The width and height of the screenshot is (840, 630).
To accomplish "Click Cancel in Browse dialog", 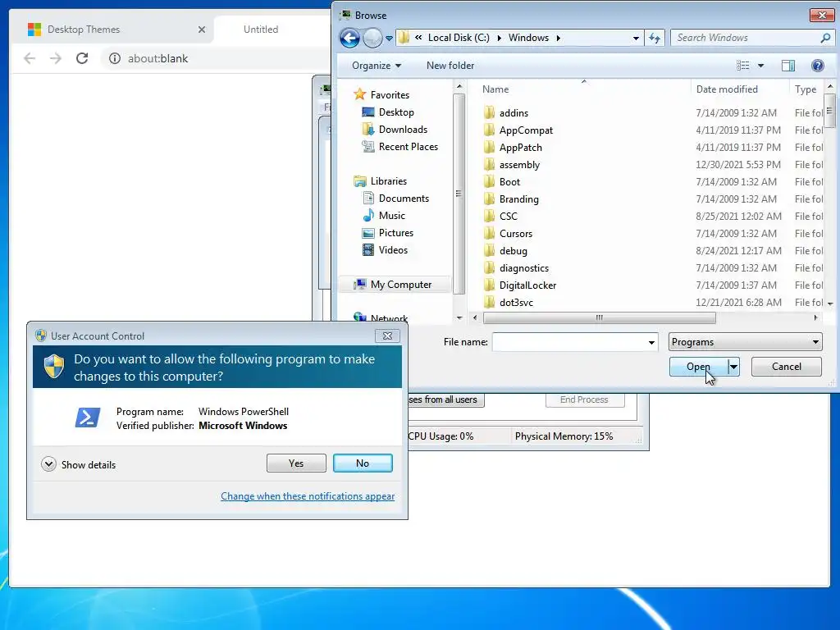I will [x=786, y=367].
